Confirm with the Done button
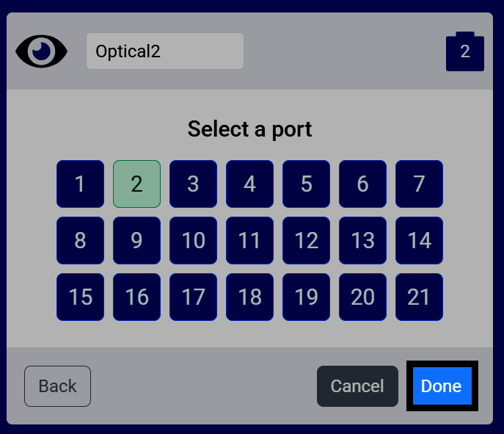504x434 pixels. click(x=442, y=386)
